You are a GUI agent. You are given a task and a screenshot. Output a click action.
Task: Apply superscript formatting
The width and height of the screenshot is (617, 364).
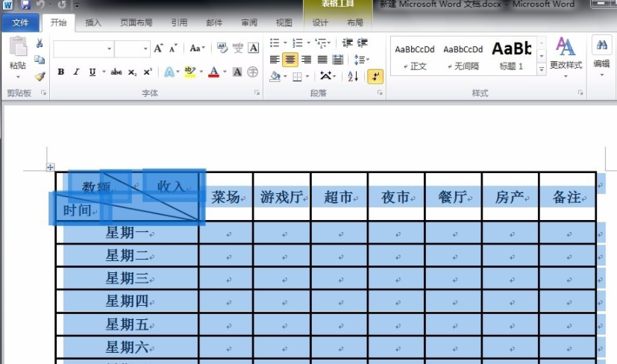click(148, 72)
